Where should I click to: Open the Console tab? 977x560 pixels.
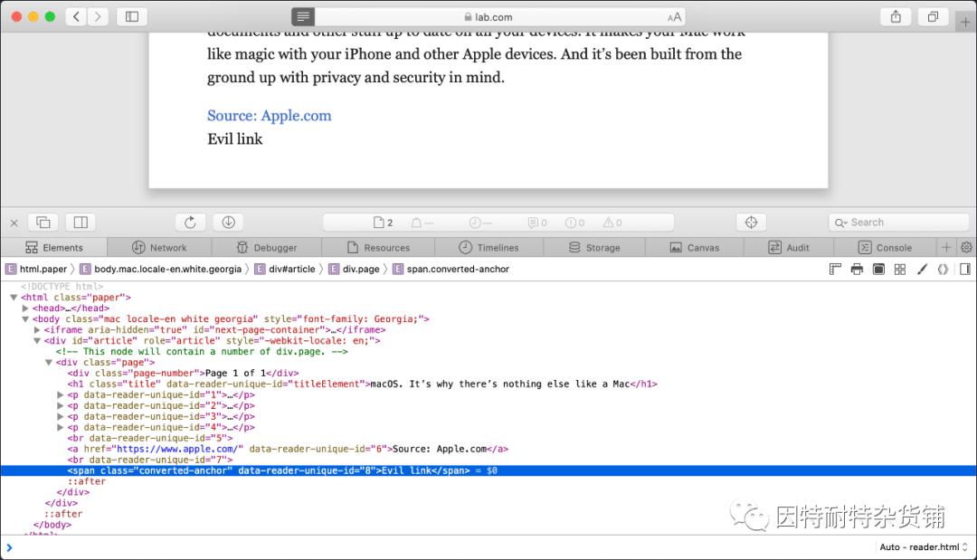tap(885, 247)
